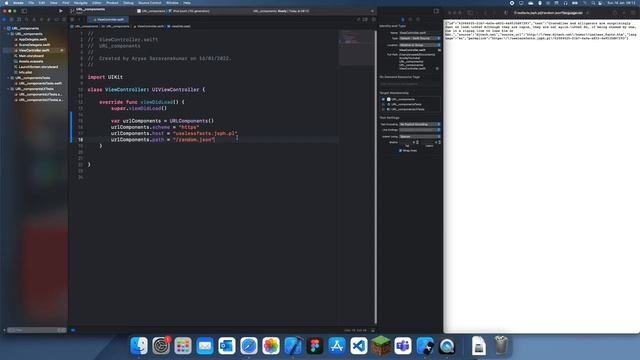Open the Product menu
640x360 pixels.
click(112, 3)
